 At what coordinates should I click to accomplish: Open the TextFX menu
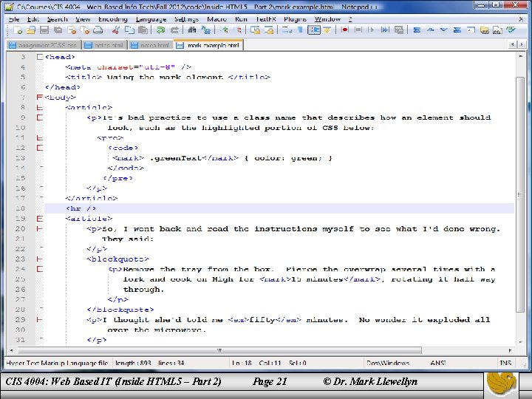266,19
